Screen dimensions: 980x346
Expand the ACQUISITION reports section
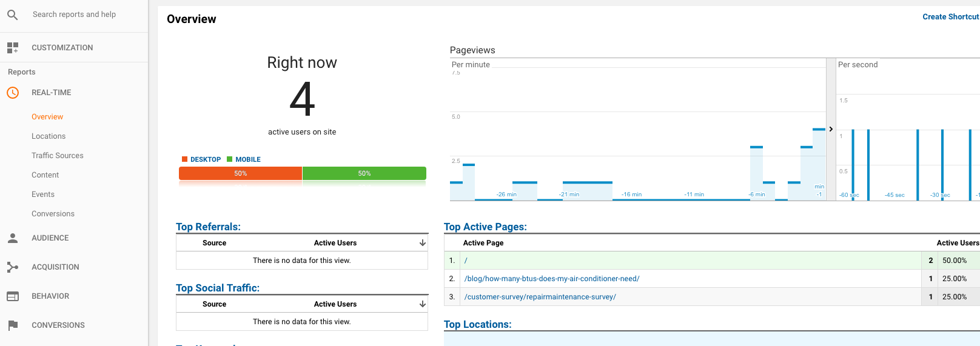(55, 267)
